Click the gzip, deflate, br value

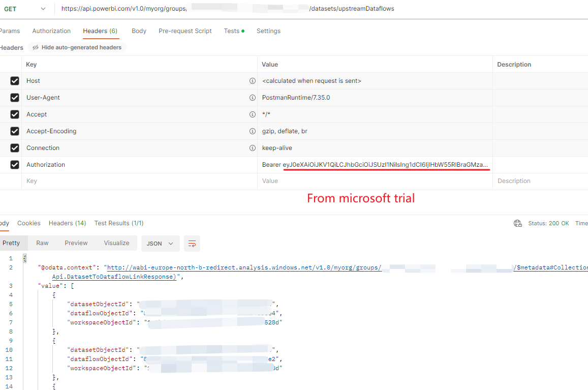(x=285, y=131)
